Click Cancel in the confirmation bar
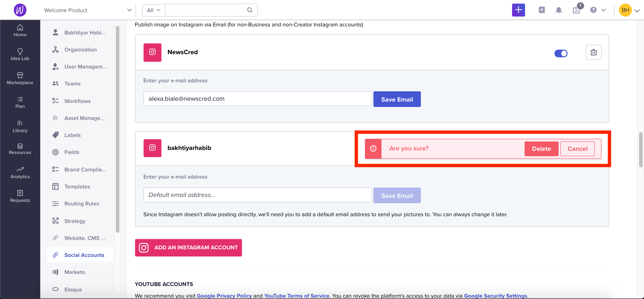Viewport: 644px width, 299px height. 577,149
